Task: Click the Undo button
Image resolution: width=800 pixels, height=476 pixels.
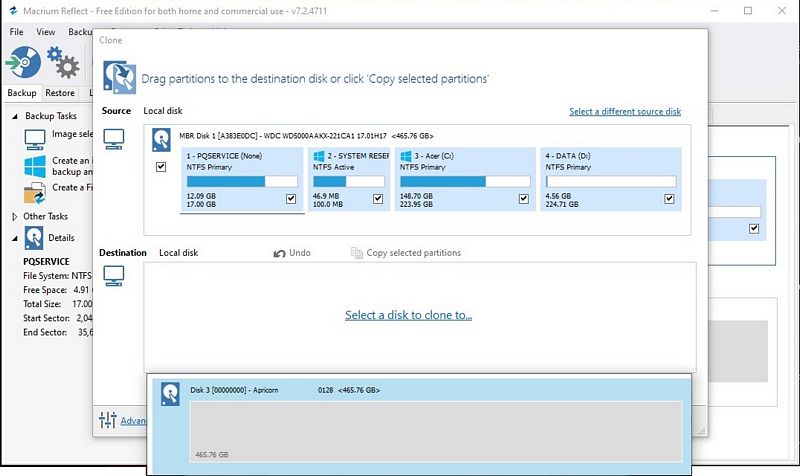Action: coord(292,253)
